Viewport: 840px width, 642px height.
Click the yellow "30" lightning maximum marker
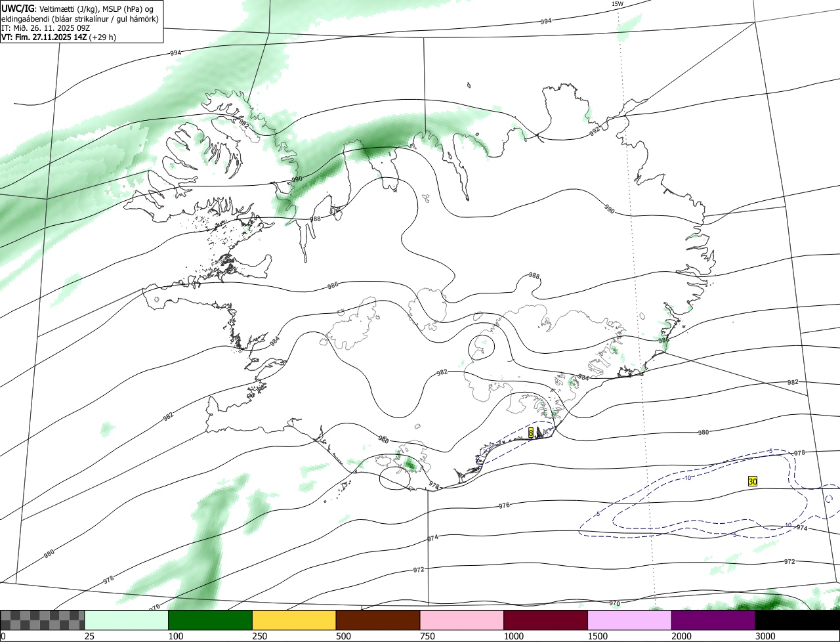point(753,481)
